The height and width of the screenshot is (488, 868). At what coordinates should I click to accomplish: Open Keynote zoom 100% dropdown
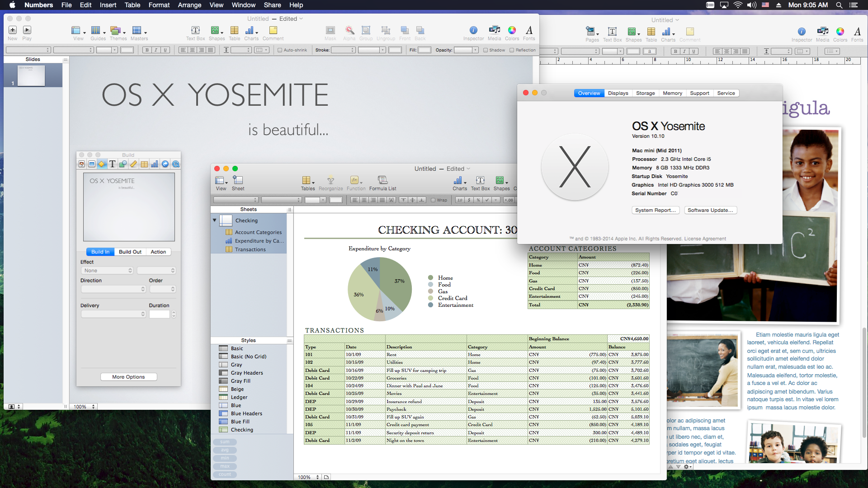[84, 407]
